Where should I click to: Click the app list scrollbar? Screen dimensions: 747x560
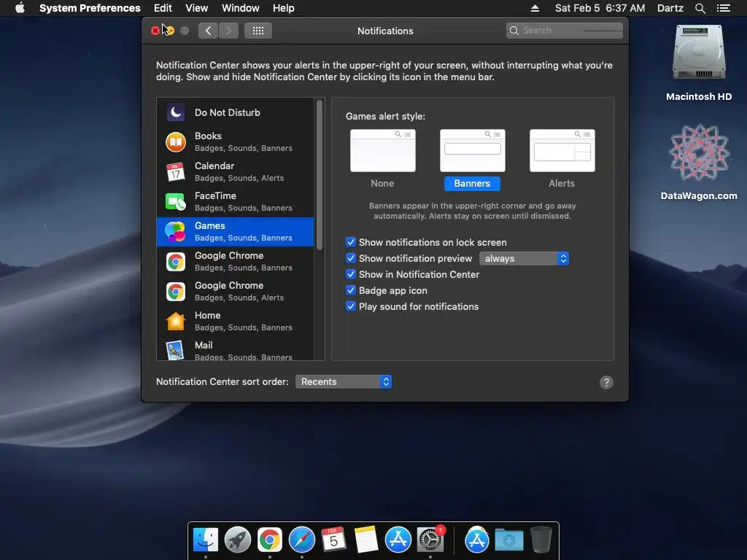pos(320,175)
